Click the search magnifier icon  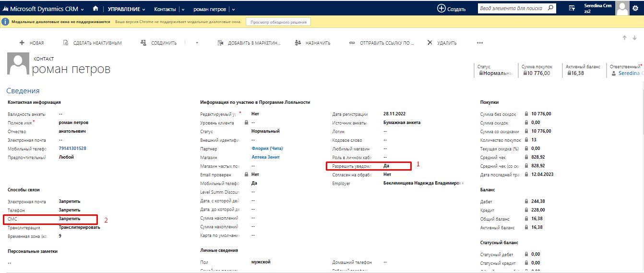551,8
